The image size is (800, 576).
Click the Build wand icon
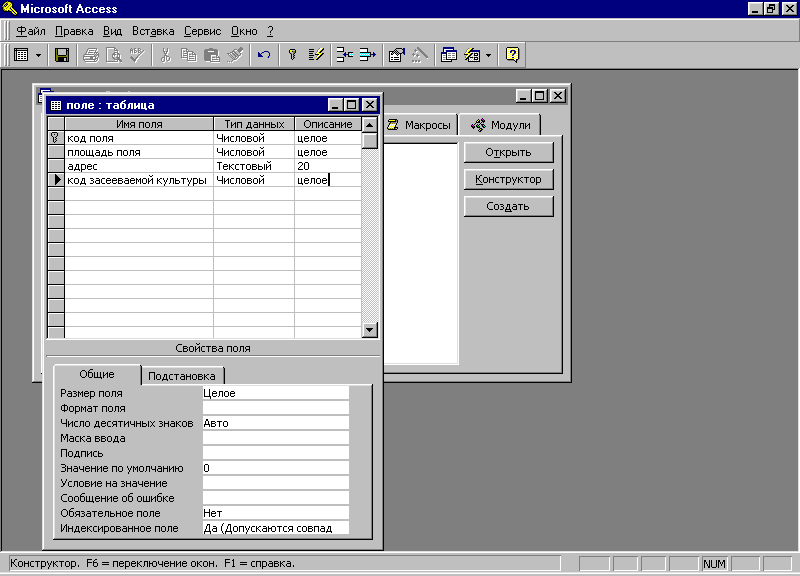419,55
